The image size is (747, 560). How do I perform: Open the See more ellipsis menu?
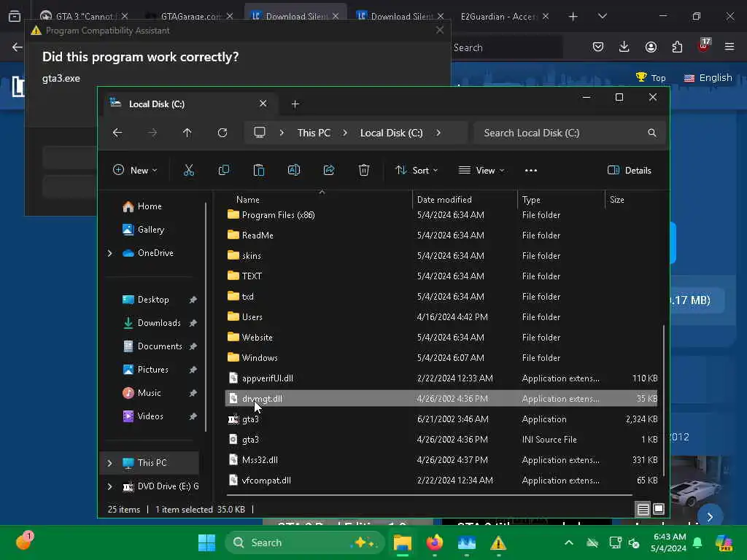coord(531,171)
